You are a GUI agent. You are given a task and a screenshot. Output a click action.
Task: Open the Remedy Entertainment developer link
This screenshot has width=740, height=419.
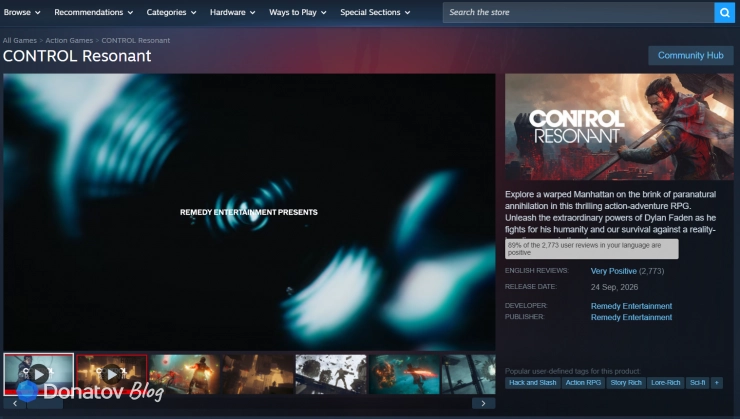coord(631,306)
